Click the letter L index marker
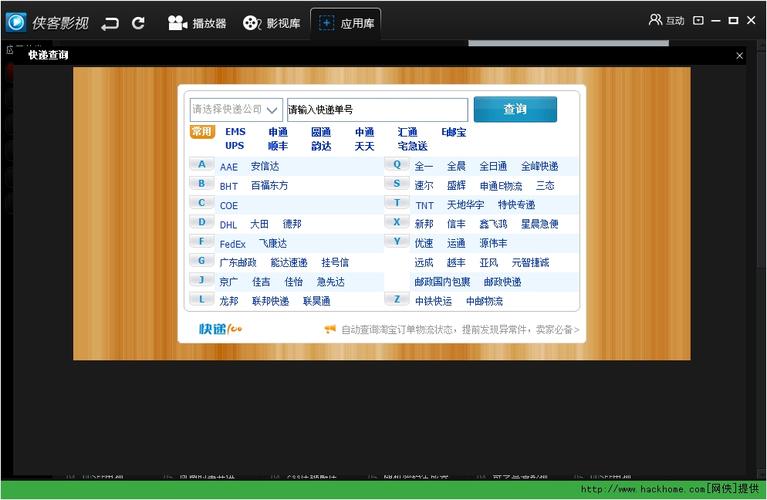This screenshot has height=500, width=767. pyautogui.click(x=202, y=299)
